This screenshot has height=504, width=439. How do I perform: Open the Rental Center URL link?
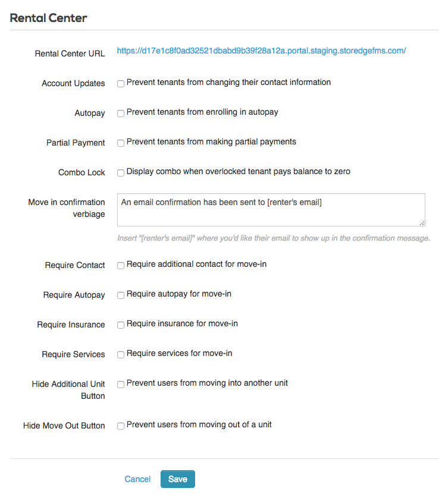[261, 51]
